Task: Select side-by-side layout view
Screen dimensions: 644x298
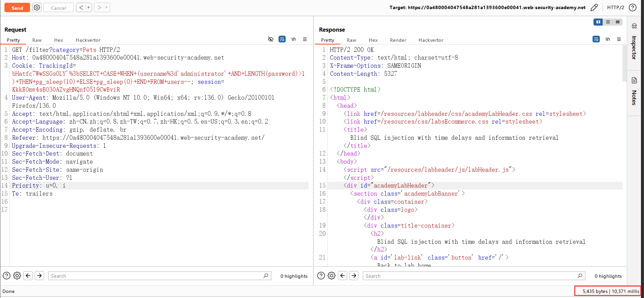Action: [x=598, y=22]
